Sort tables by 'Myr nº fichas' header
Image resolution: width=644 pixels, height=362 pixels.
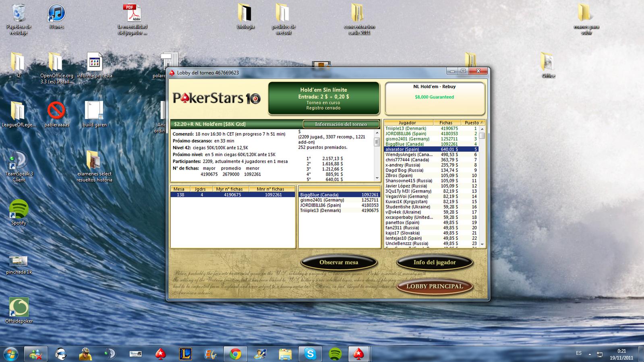(x=230, y=189)
